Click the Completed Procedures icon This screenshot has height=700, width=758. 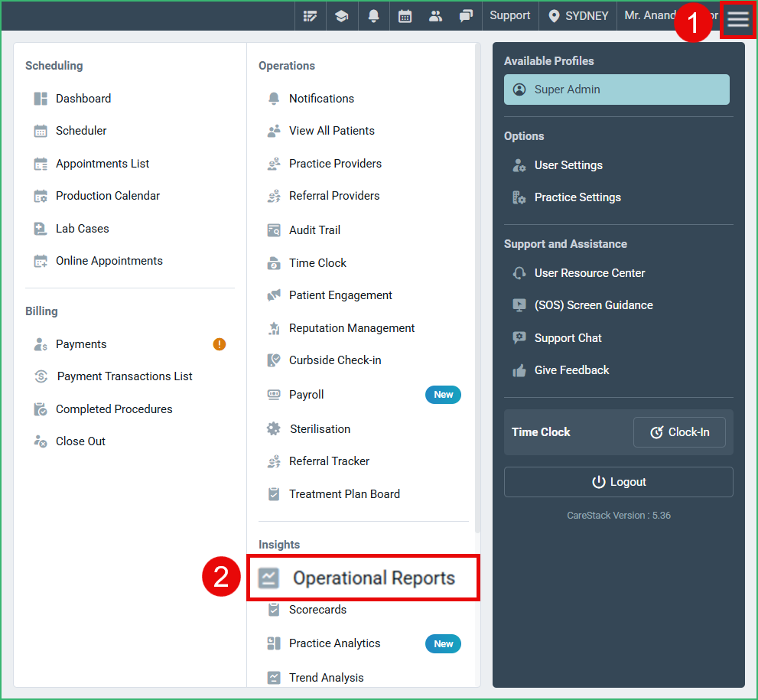tap(41, 409)
